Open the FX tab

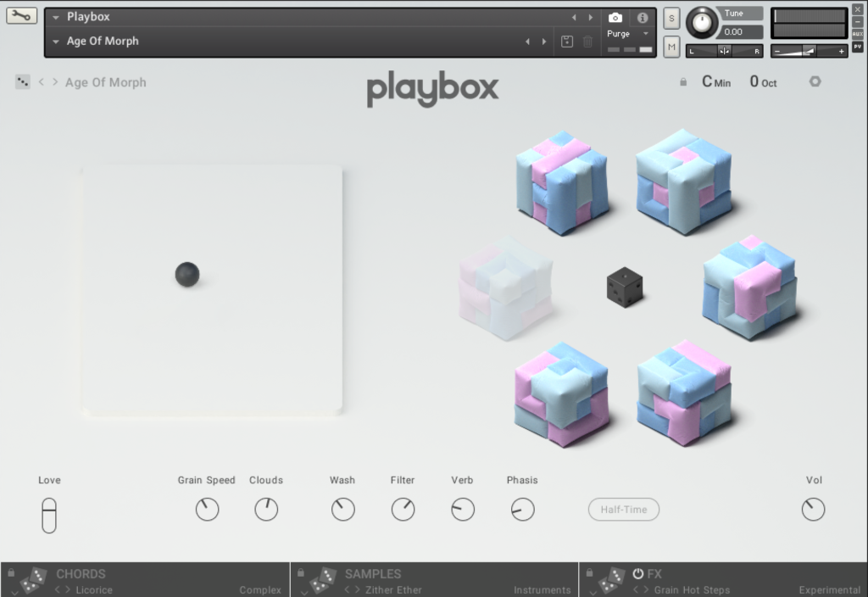(654, 574)
